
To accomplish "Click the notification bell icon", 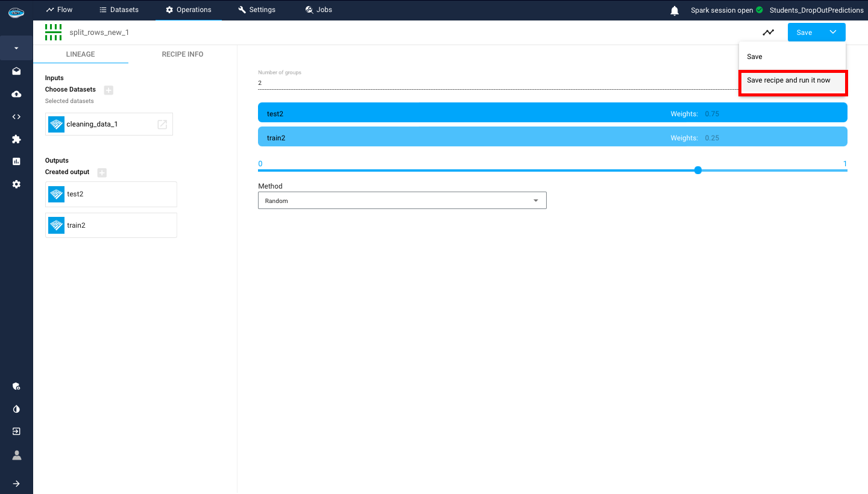I will coord(675,10).
